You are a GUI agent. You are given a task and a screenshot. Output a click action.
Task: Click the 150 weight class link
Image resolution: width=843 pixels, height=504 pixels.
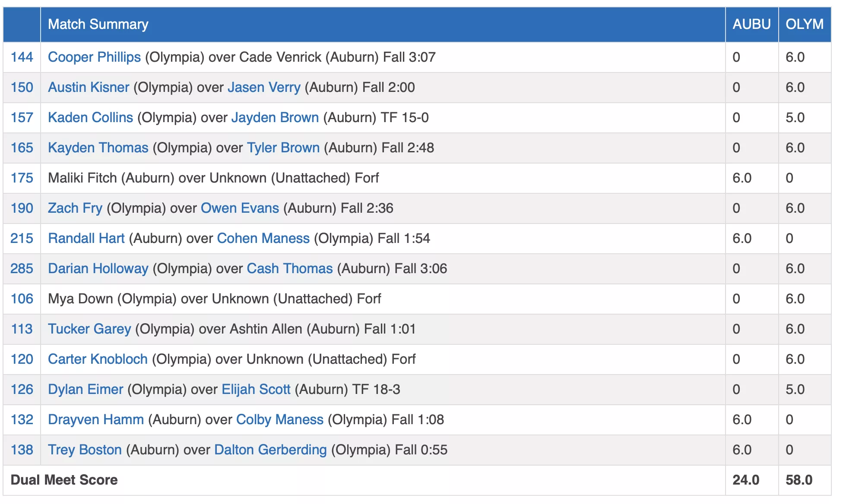[x=22, y=87]
